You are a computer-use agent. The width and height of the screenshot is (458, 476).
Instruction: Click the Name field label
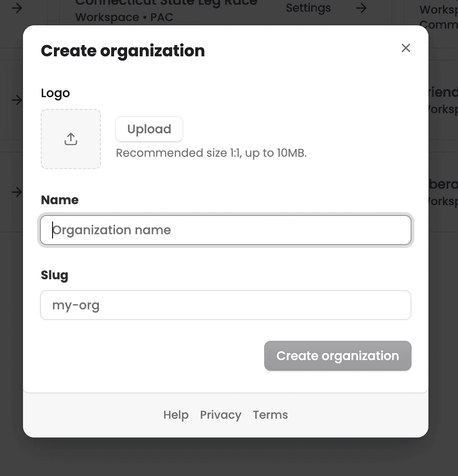[60, 200]
